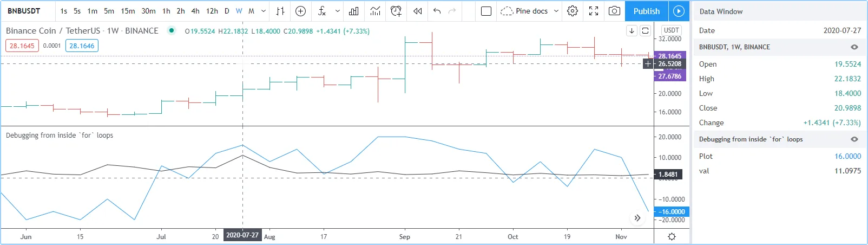
Task: Click the Publish button
Action: pyautogui.click(x=646, y=11)
